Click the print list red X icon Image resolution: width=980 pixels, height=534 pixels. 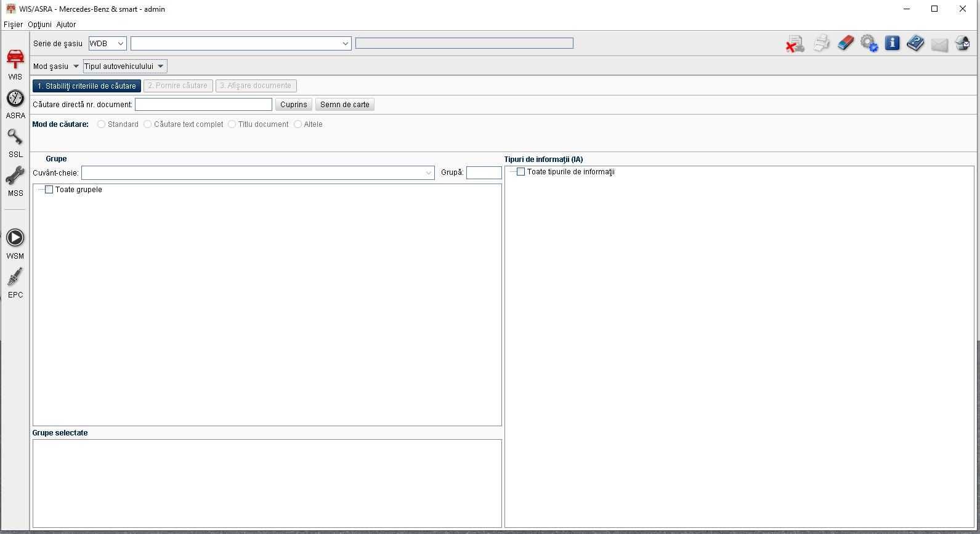pos(795,44)
